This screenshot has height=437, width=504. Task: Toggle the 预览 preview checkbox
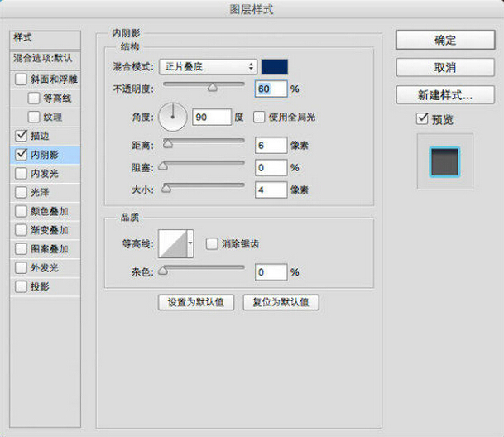422,119
